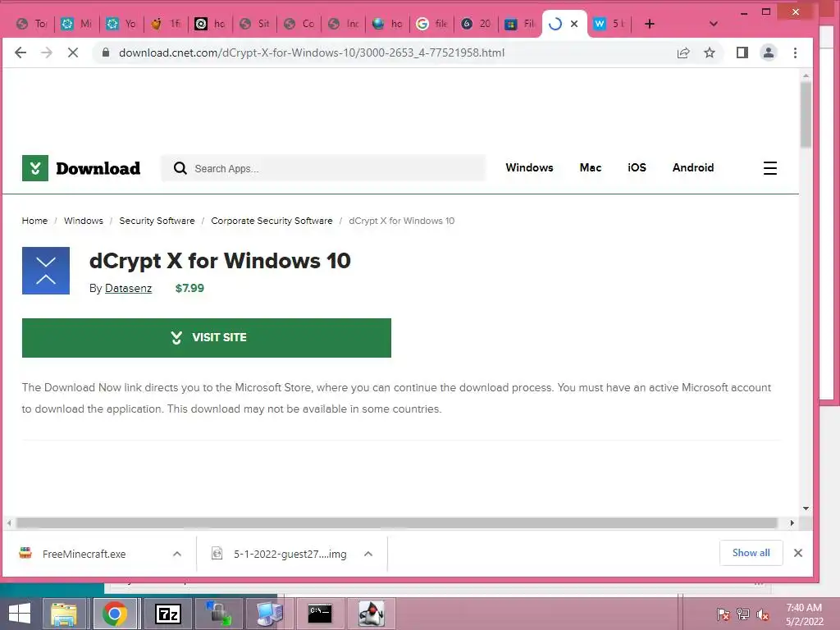This screenshot has height=630, width=840.
Task: Click the network tray icon
Action: pos(743,614)
